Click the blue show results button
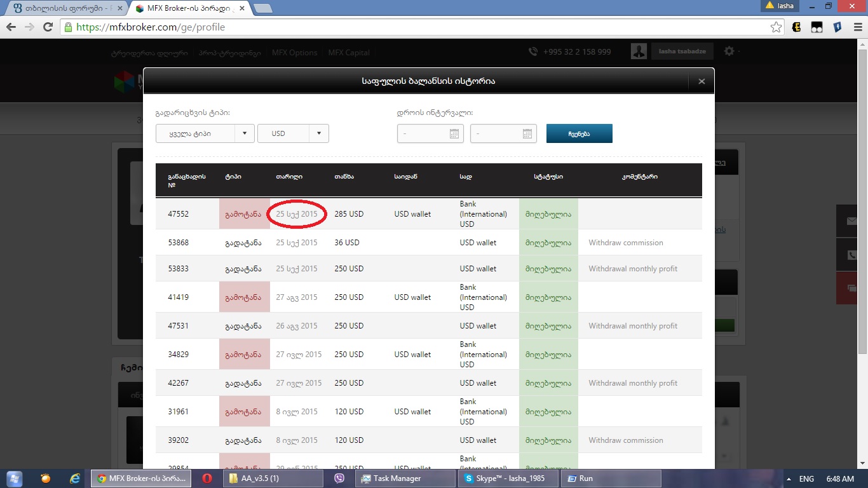Image resolution: width=868 pixels, height=488 pixels. click(579, 133)
